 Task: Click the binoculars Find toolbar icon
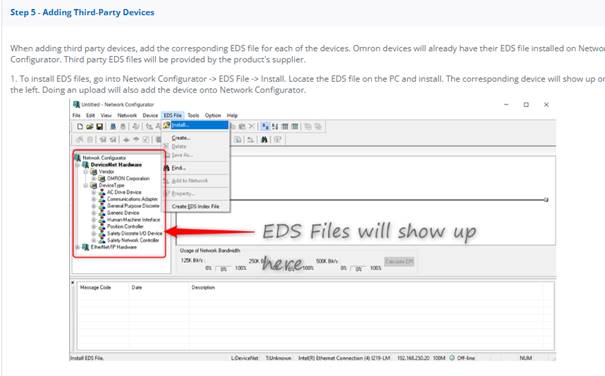click(x=264, y=140)
